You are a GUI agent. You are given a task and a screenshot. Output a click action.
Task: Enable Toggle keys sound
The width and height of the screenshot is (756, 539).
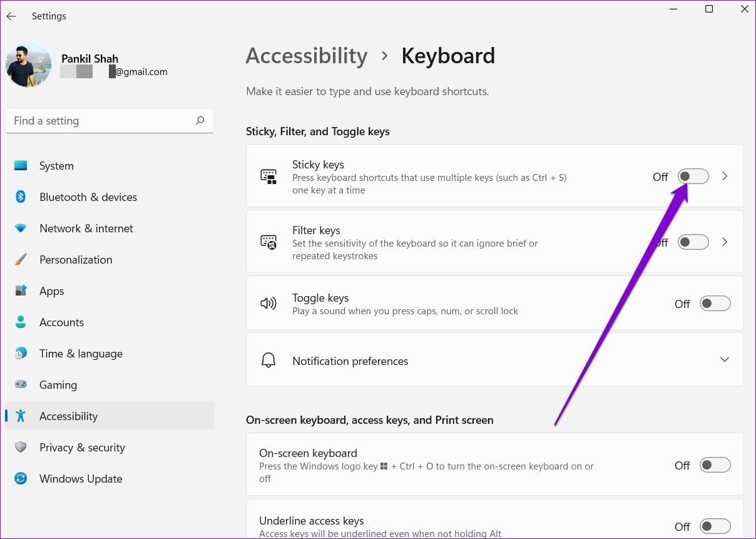pyautogui.click(x=715, y=303)
